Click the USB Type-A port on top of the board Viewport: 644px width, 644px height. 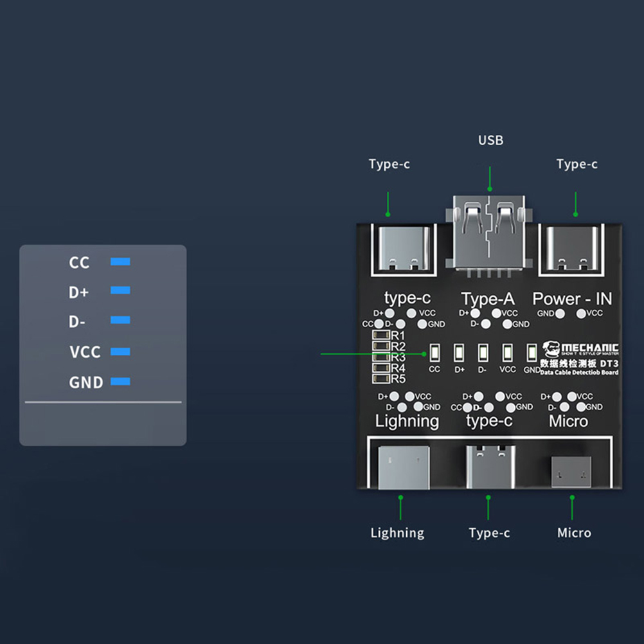[x=490, y=232]
